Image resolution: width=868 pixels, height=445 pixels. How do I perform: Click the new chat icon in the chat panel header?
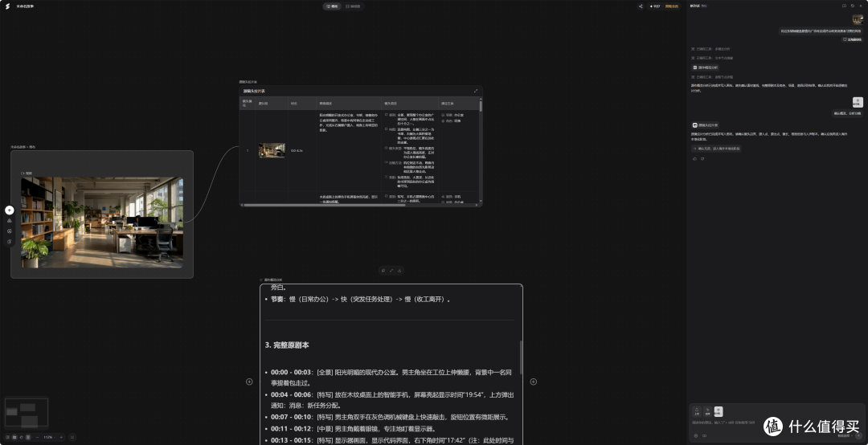844,6
